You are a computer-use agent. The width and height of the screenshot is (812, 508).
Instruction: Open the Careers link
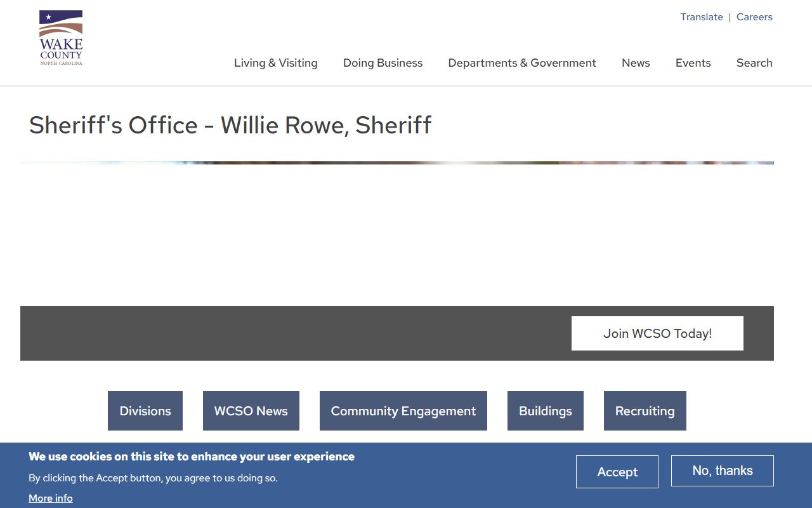coord(754,17)
